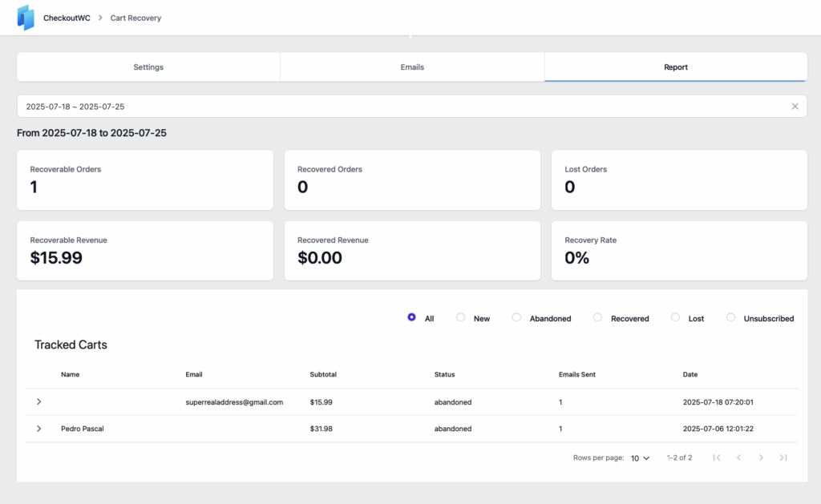
Task: Click the Date column header
Action: 690,374
